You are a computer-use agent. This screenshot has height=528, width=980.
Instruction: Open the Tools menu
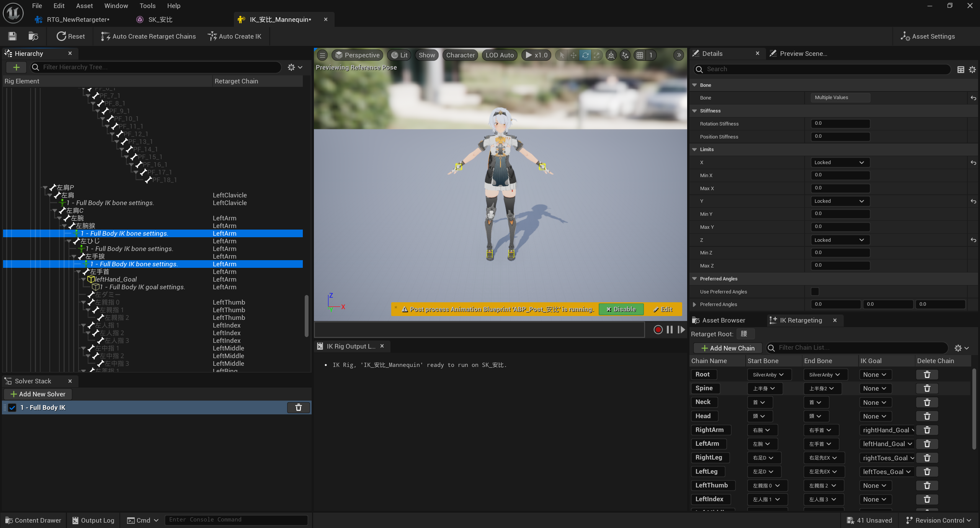pos(147,6)
